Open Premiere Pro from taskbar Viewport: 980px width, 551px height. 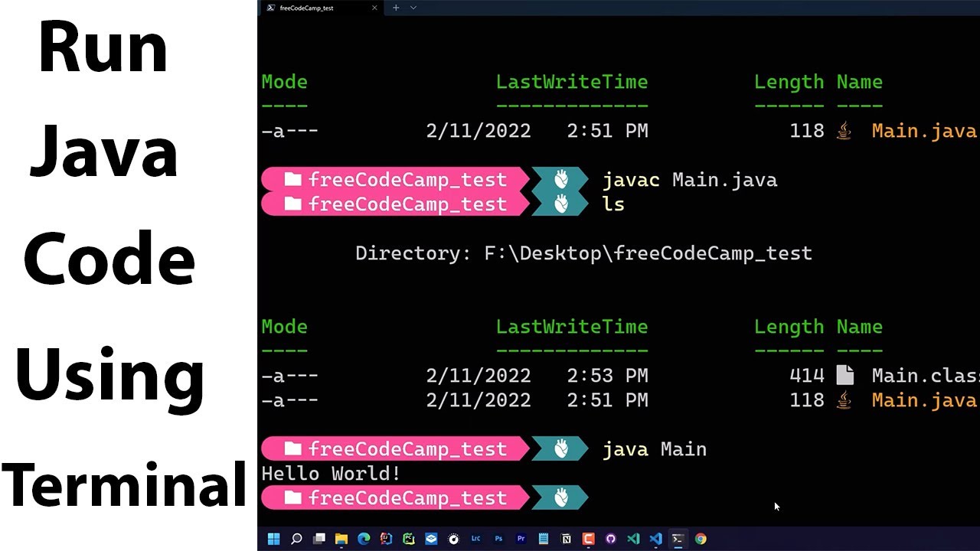click(521, 539)
